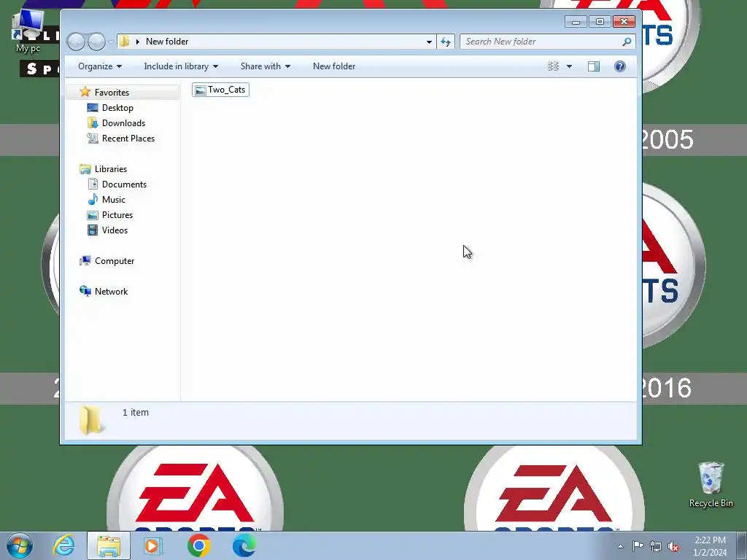Image resolution: width=747 pixels, height=560 pixels.
Task: Click the refresh button beside address bar
Action: point(446,42)
